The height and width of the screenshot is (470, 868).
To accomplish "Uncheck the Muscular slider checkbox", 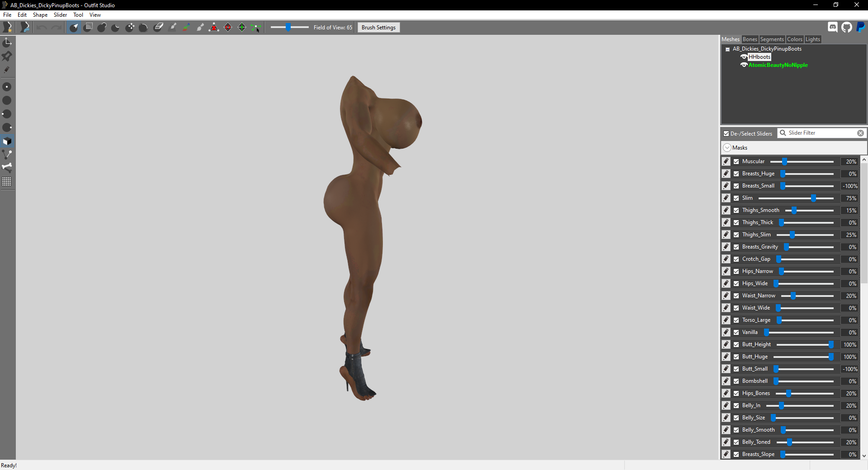I will pos(736,161).
